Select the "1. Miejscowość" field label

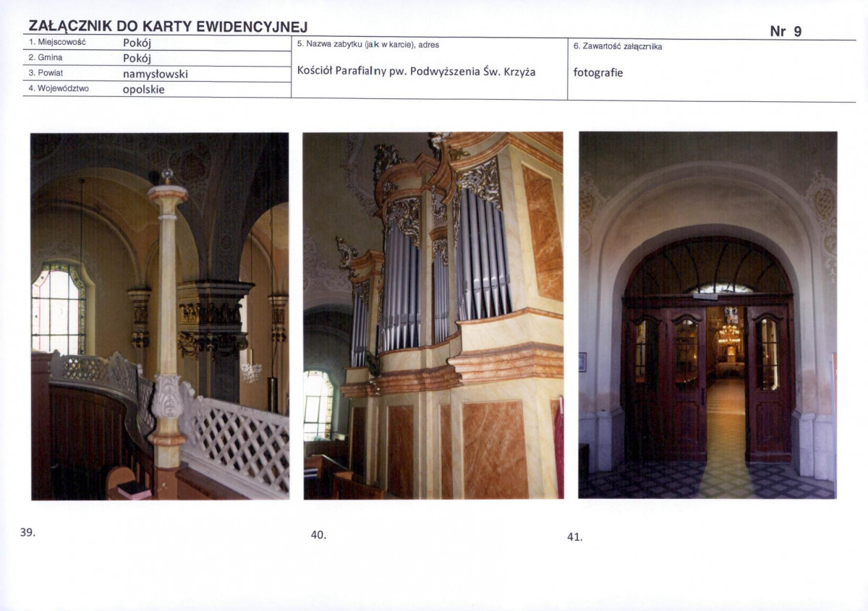[x=57, y=42]
